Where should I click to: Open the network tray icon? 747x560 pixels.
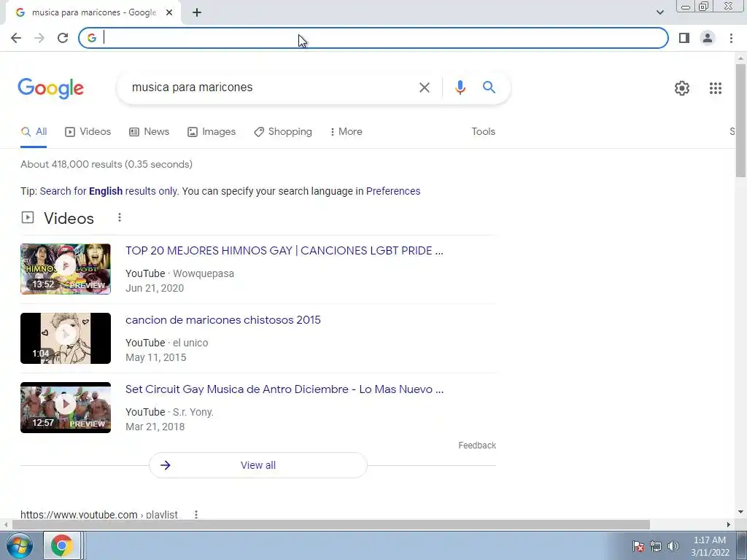click(656, 546)
